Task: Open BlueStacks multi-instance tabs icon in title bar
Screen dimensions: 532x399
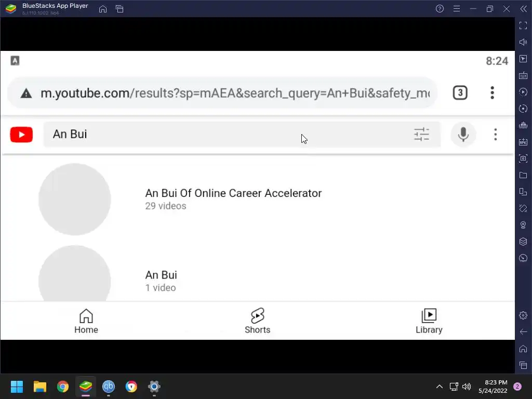Action: (119, 9)
